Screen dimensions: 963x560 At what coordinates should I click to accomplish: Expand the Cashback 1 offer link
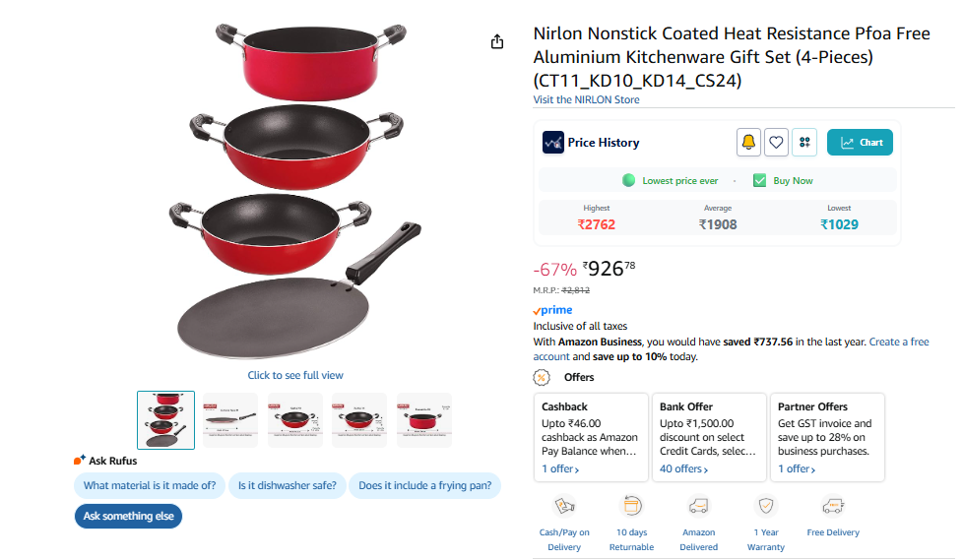(x=560, y=469)
